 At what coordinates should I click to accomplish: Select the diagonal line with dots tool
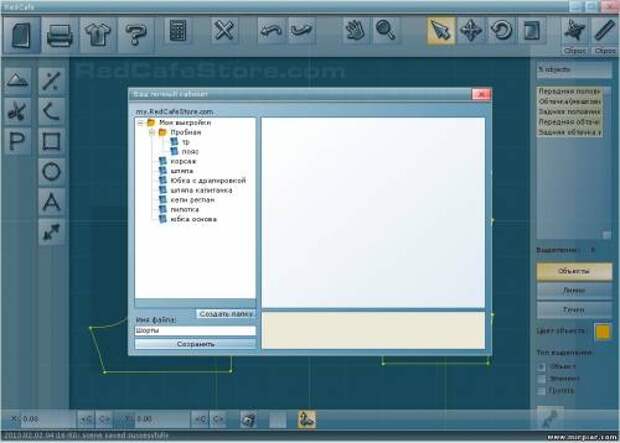click(x=51, y=81)
